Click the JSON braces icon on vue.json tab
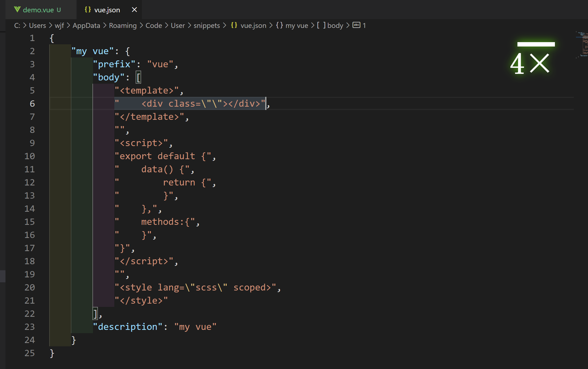The image size is (588, 369). pyautogui.click(x=88, y=10)
